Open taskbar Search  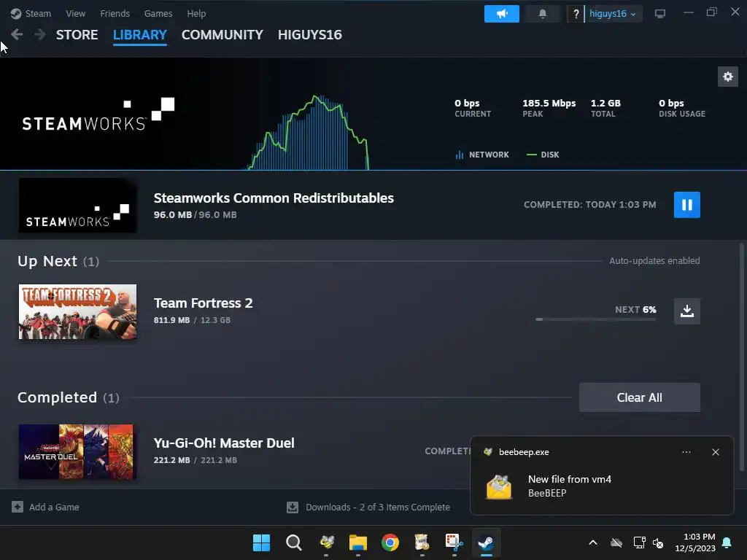[x=293, y=542]
